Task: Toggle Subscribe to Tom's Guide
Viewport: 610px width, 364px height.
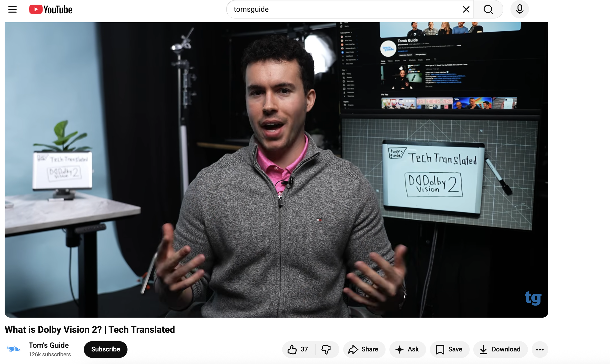Action: click(x=105, y=349)
